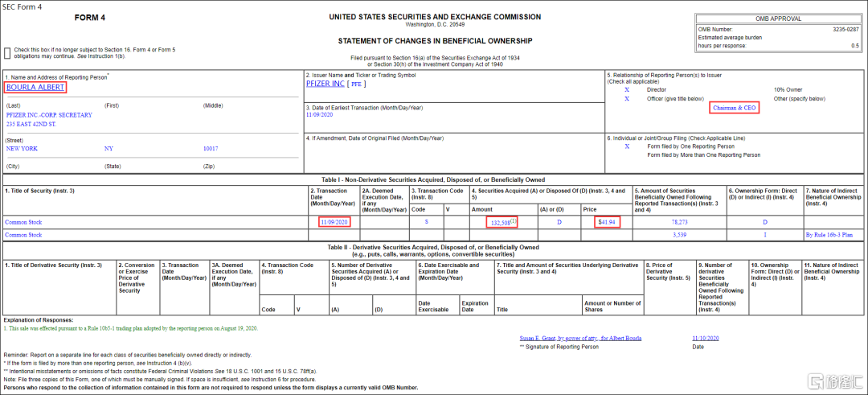Click the $41.94 price cell
This screenshot has width=868, height=395.
tap(607, 222)
